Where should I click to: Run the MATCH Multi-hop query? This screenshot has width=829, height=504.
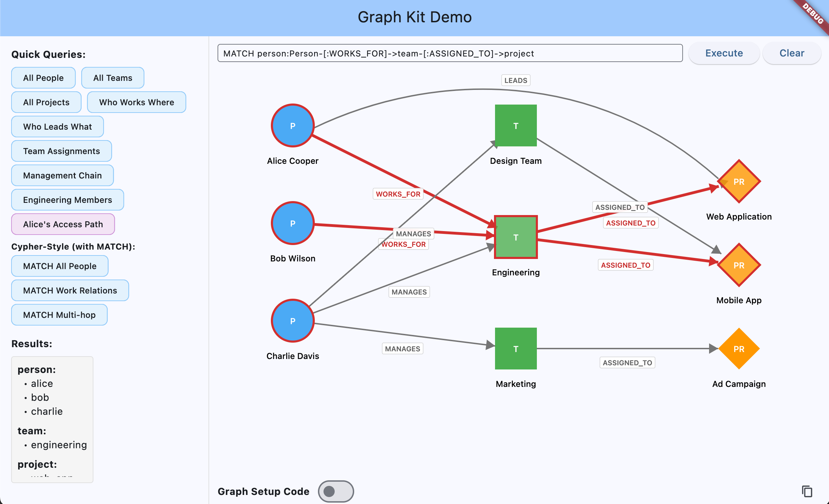pos(59,315)
